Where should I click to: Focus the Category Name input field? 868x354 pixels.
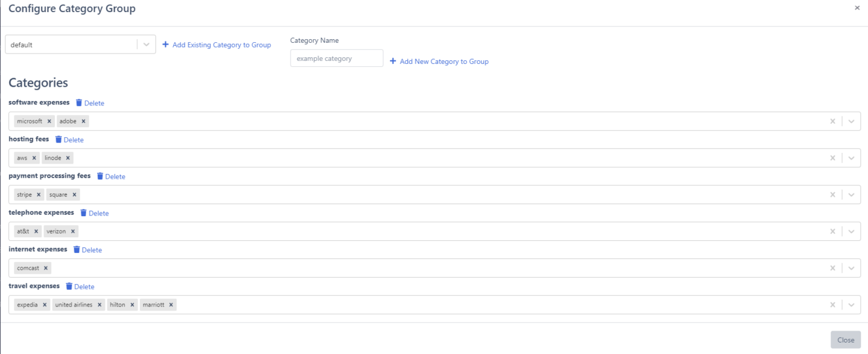tap(336, 58)
